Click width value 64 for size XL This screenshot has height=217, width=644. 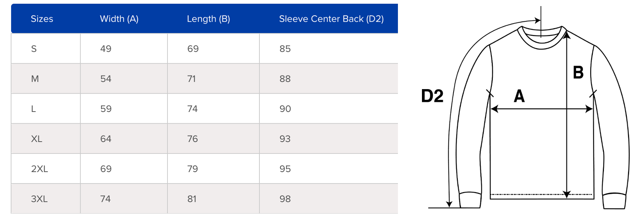[106, 139]
